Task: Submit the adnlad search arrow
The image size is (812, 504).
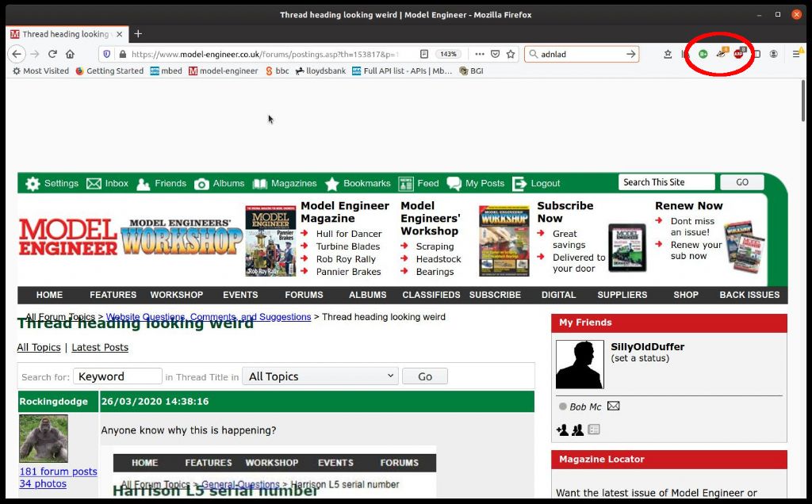Action: [630, 54]
